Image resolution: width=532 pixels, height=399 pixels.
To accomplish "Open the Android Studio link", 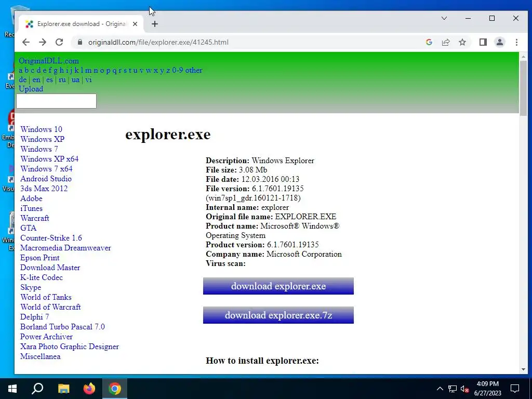I will (46, 179).
